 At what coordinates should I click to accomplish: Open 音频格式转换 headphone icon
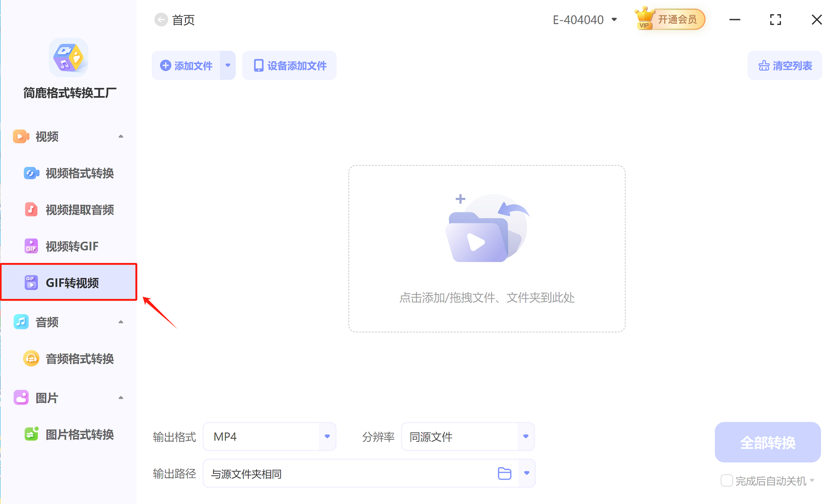[31, 358]
